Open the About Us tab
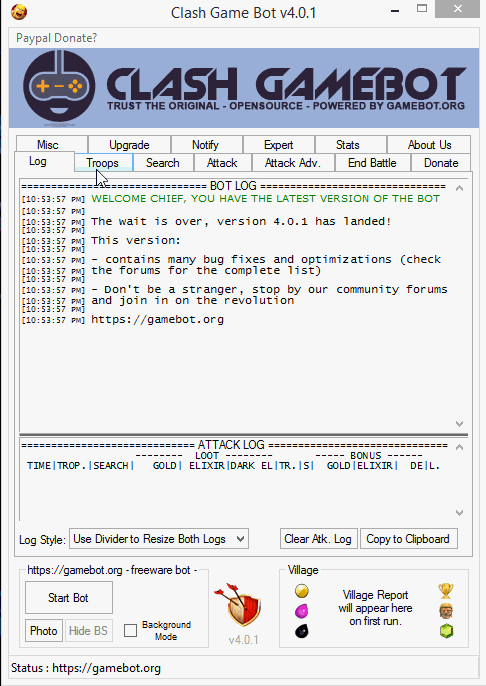 tap(430, 145)
